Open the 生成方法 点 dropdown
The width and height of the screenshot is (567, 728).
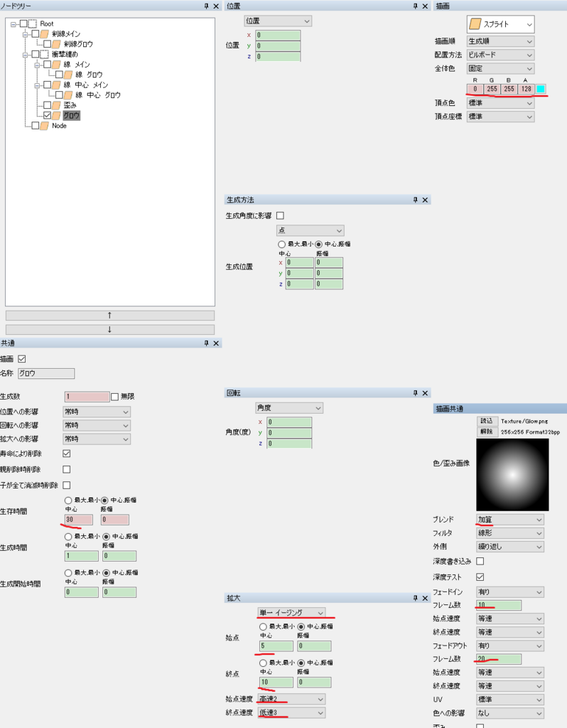coord(310,230)
